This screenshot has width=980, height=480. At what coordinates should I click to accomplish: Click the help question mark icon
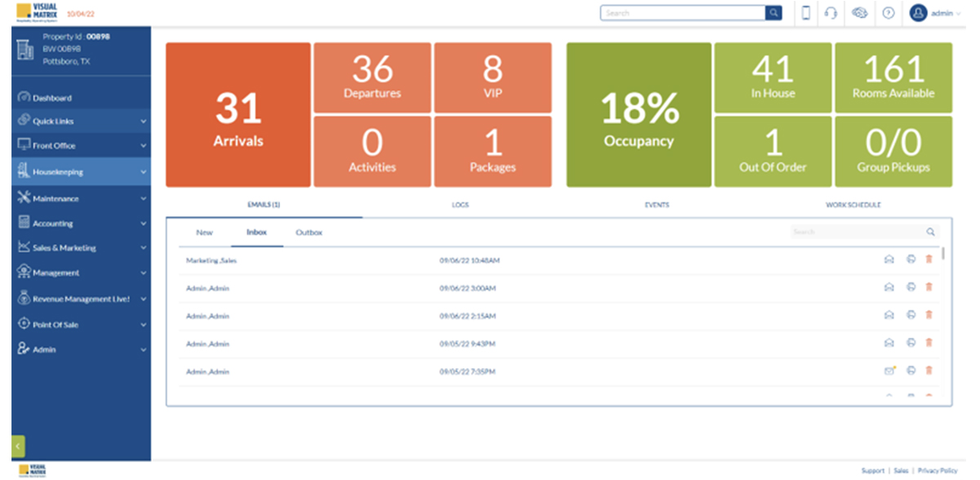[889, 13]
